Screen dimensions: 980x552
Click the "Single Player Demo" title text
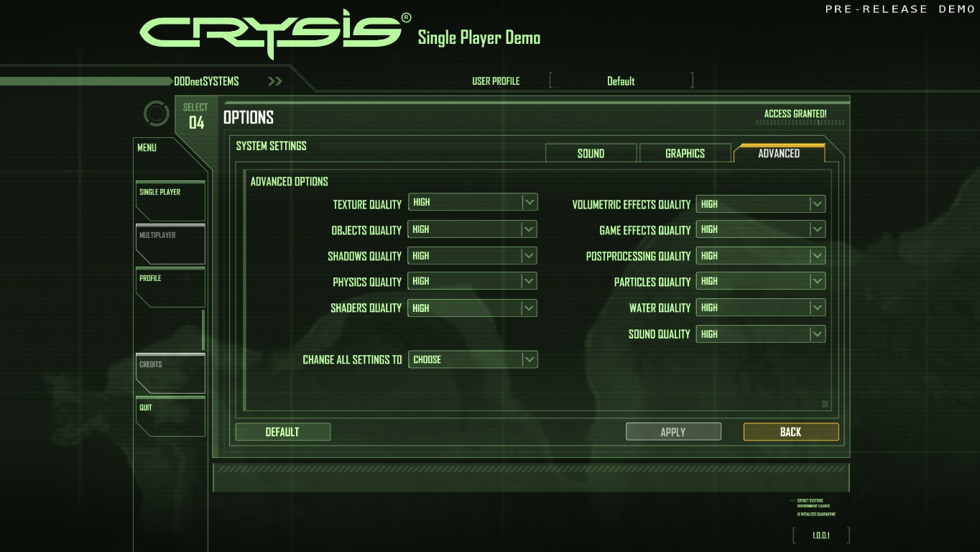(479, 37)
